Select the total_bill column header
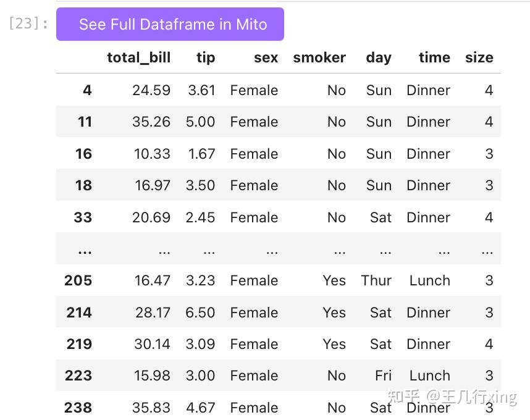The image size is (530, 420). click(138, 57)
